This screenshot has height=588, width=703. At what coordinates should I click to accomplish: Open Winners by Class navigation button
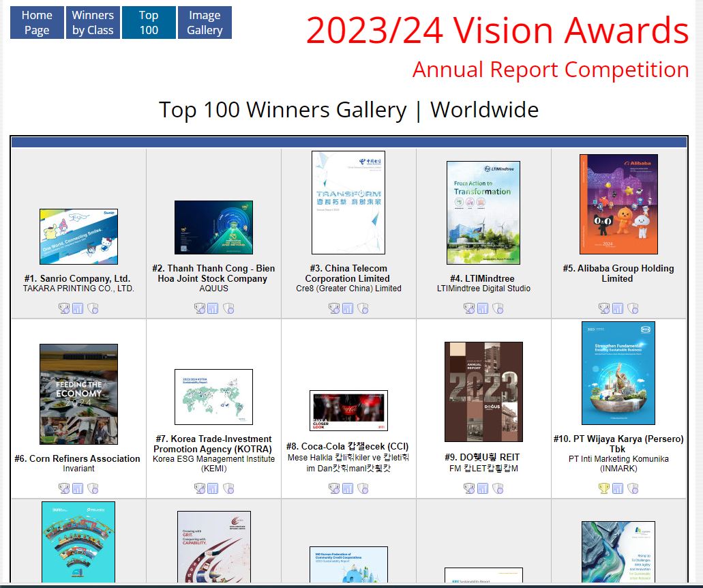point(93,23)
